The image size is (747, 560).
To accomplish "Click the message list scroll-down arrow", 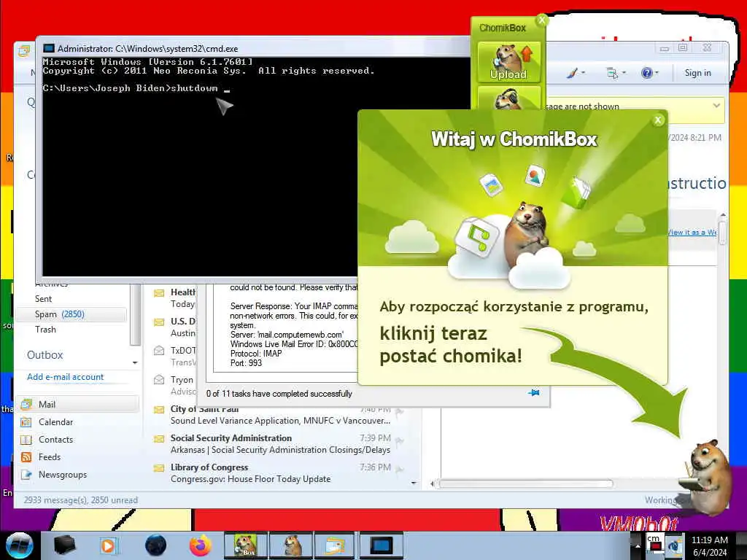I will pyautogui.click(x=414, y=483).
